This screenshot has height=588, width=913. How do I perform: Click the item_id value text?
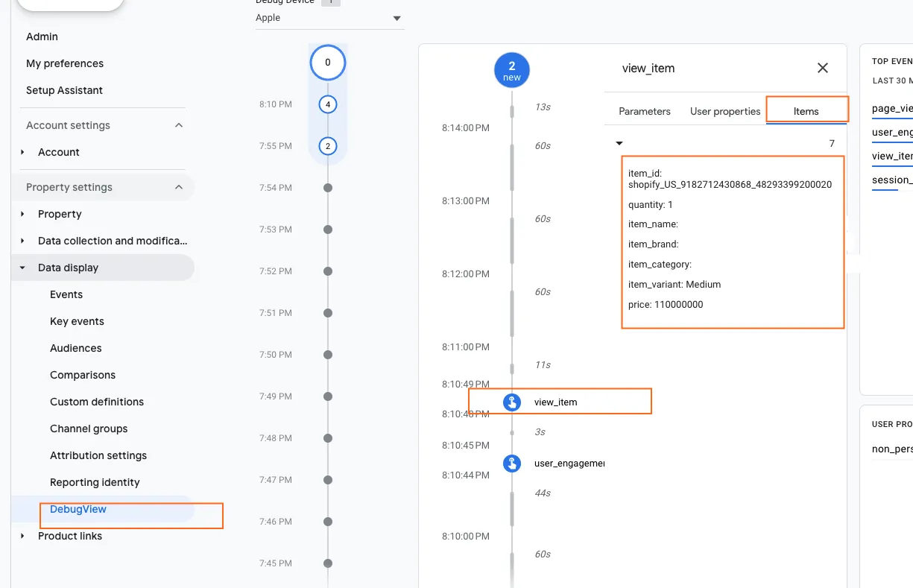(730, 184)
